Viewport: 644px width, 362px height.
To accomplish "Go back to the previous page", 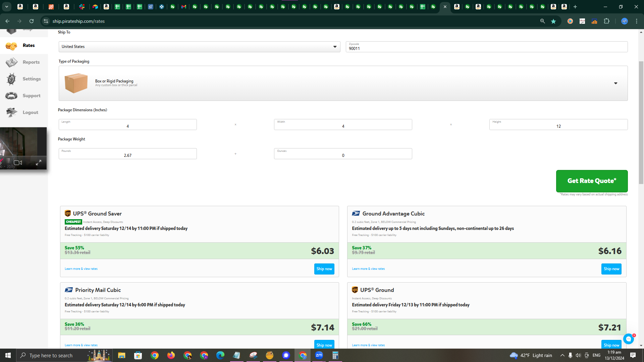I will (7, 21).
